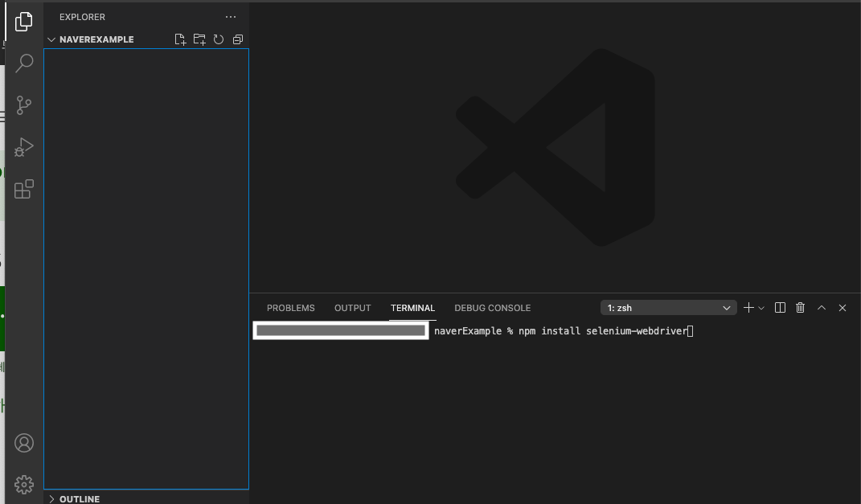Open the Accounts menu
Screen dimensions: 861x504
coord(23,443)
